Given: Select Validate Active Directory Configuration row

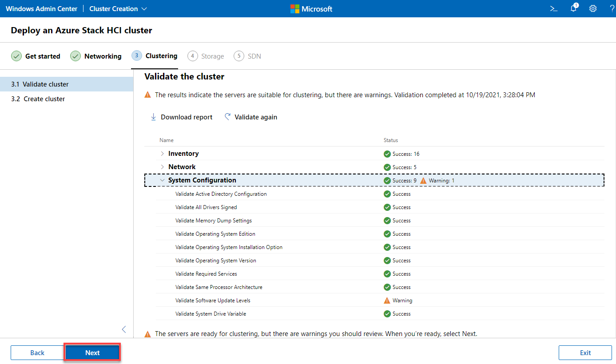Looking at the screenshot, I should (x=380, y=194).
